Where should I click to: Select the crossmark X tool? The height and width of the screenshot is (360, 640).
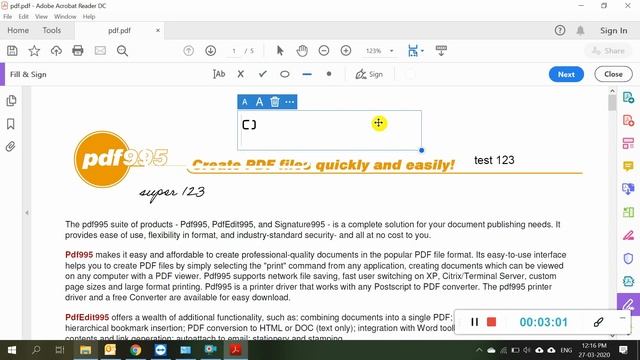pyautogui.click(x=241, y=74)
